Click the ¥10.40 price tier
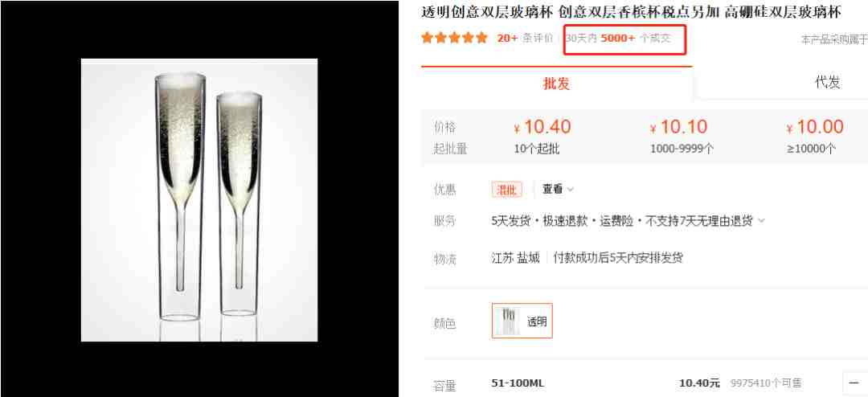Viewport: 868px width, 397px height. [542, 127]
